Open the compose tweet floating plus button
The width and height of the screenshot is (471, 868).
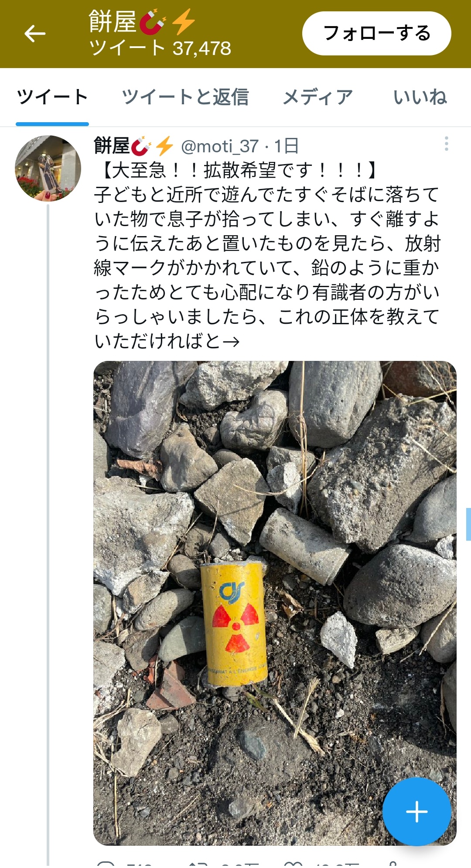click(x=416, y=811)
